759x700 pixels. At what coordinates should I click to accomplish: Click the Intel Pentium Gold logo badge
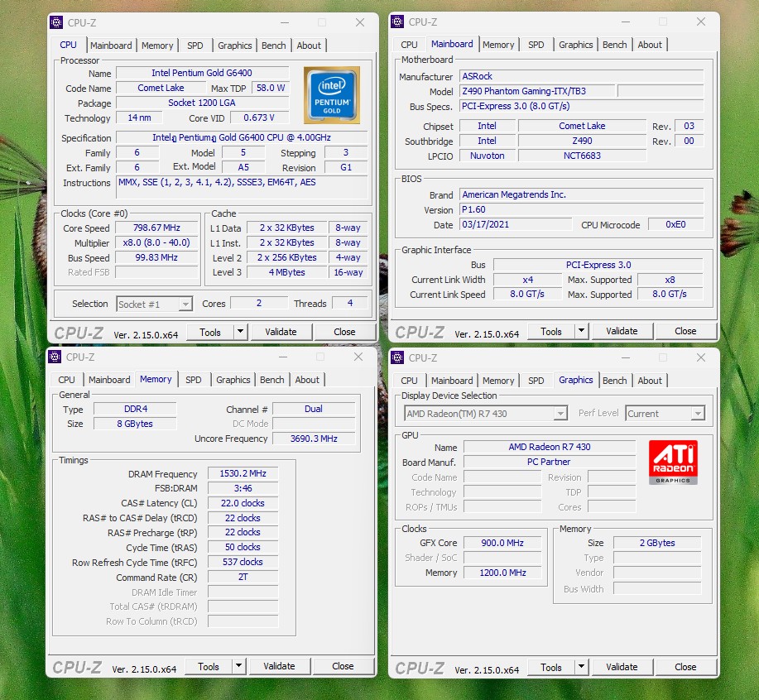331,95
